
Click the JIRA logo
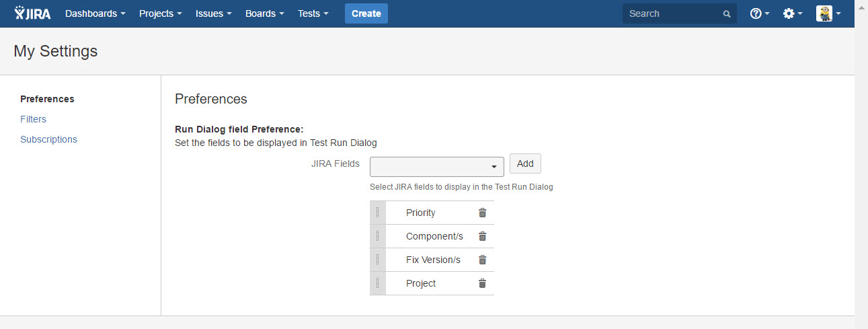point(32,13)
